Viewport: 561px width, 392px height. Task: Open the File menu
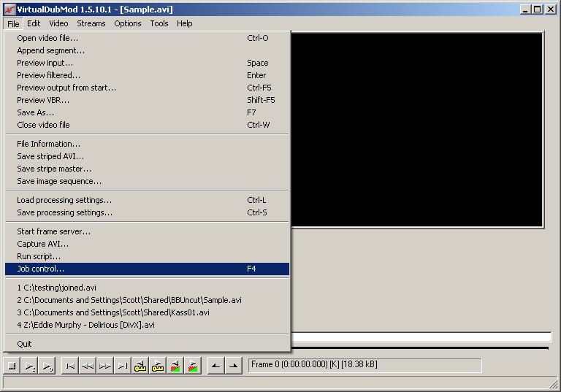coord(13,23)
